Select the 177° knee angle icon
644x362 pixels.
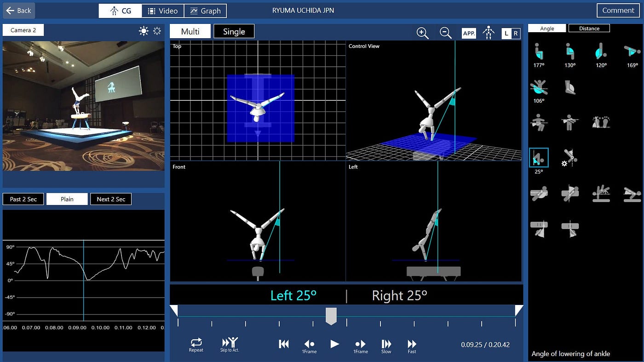(x=539, y=52)
